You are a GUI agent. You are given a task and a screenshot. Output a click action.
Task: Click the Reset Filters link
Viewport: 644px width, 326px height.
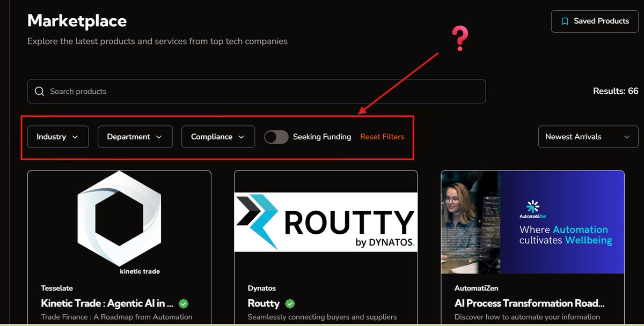382,137
